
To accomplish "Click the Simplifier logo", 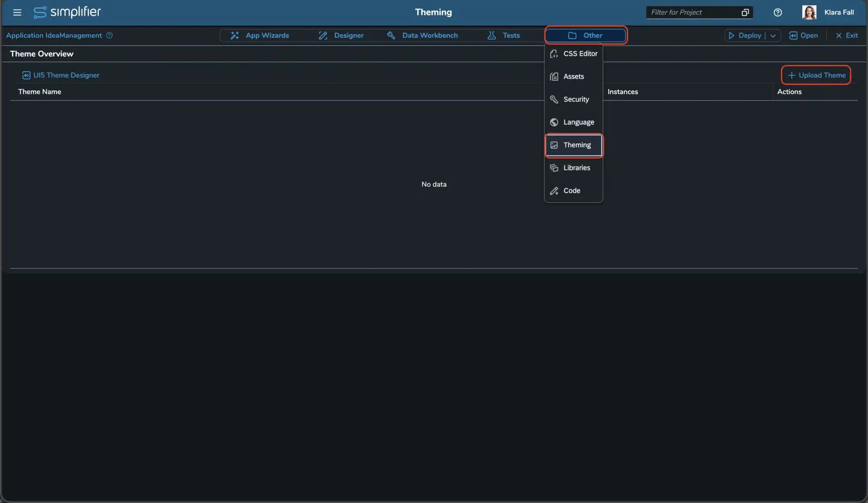I will [67, 12].
